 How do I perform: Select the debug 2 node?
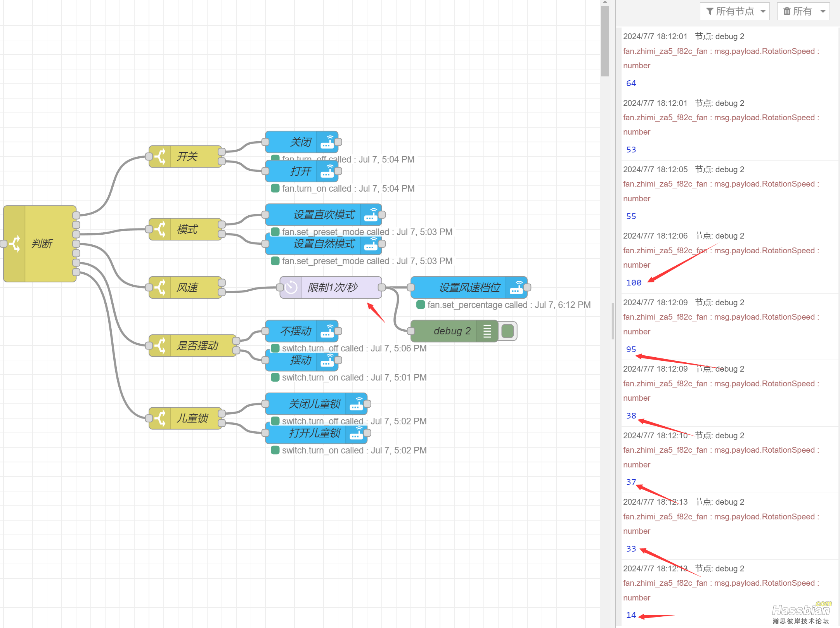pos(454,331)
